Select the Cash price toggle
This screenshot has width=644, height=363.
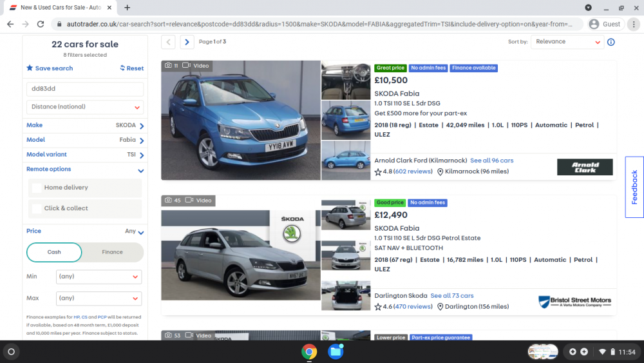(54, 252)
